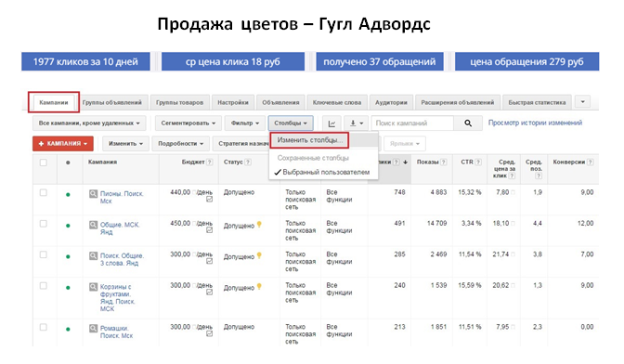Switch to the Аудитории tab
The width and height of the screenshot is (624, 364).
tap(391, 103)
